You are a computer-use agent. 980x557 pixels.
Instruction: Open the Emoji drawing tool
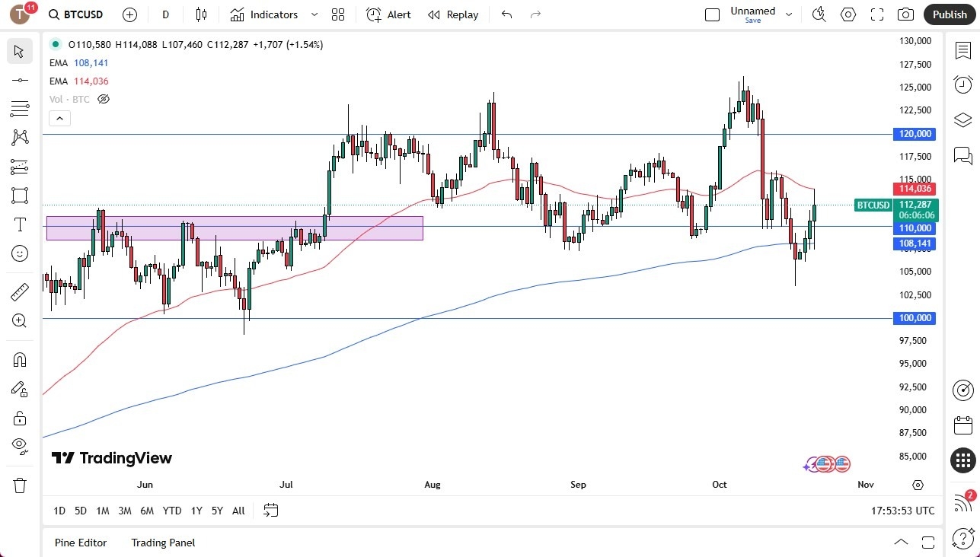click(x=20, y=253)
